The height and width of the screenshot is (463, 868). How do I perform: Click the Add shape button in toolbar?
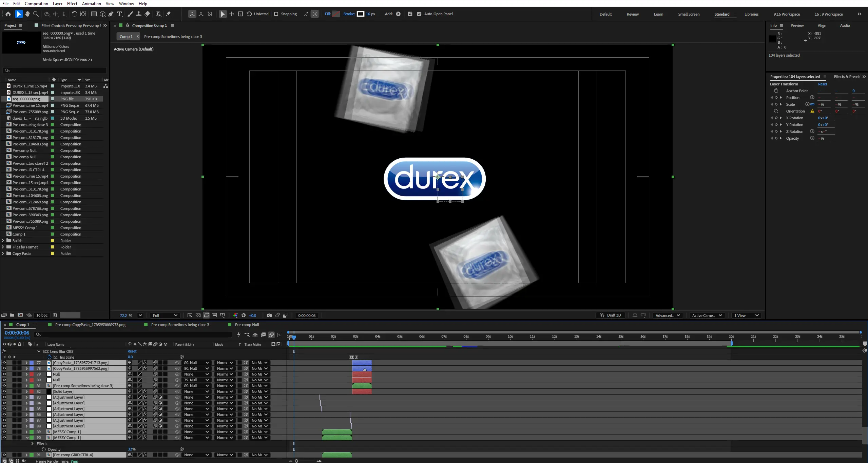pos(398,14)
